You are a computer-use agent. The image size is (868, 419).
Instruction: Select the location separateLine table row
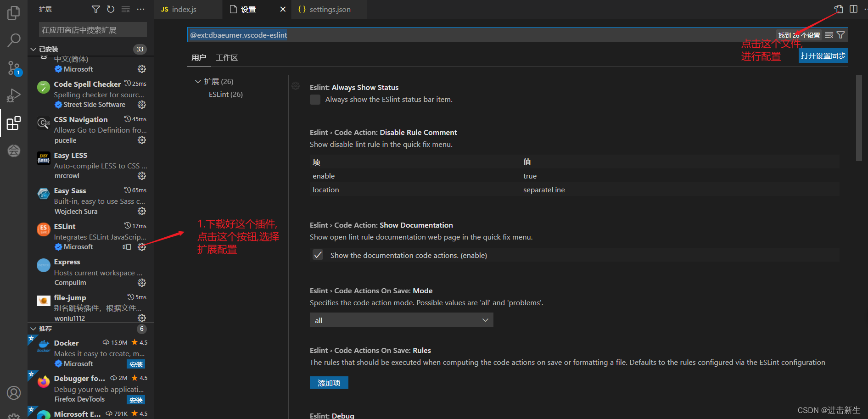[x=574, y=190]
